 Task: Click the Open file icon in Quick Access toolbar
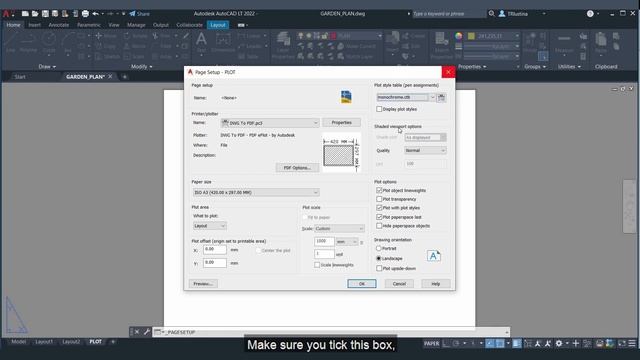[35, 13]
